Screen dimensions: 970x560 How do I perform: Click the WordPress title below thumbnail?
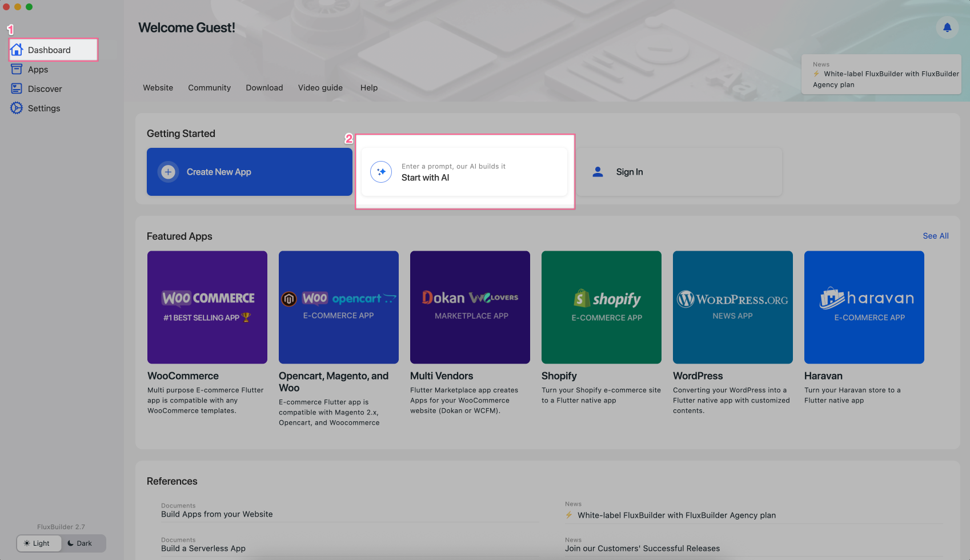pyautogui.click(x=698, y=376)
